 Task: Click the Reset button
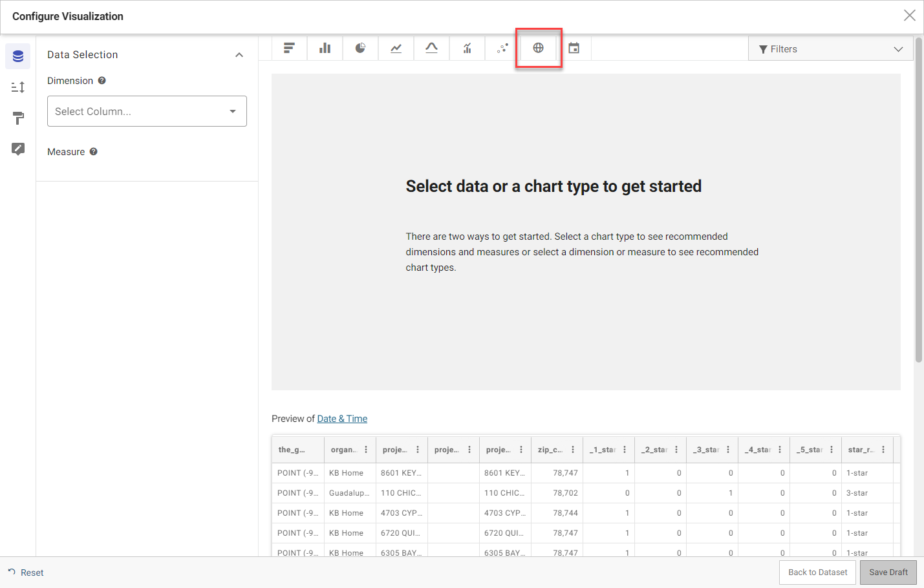[x=26, y=572]
